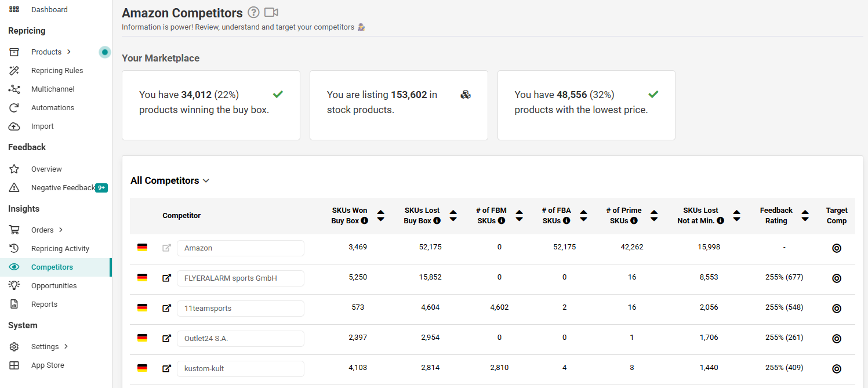
Task: Click the pulsing dot beside Products
Action: pyautogui.click(x=104, y=52)
